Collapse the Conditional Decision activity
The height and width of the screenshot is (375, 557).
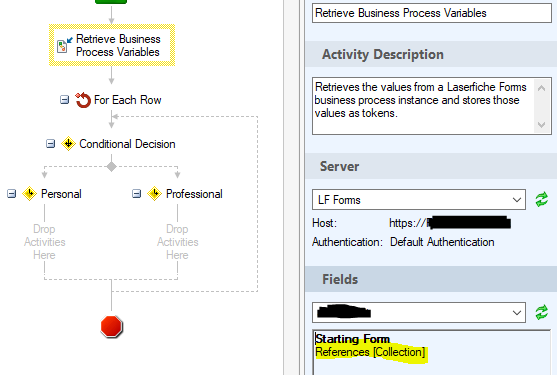(x=50, y=144)
